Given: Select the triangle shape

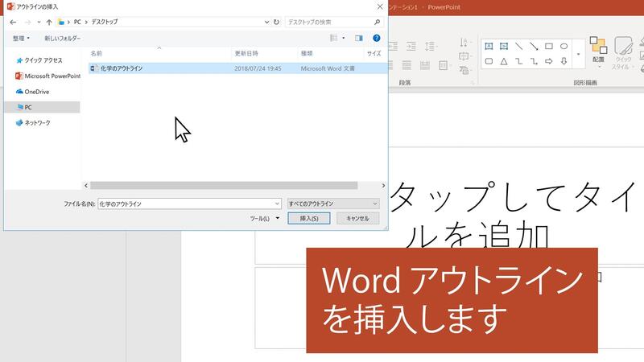Looking at the screenshot, I should coord(504,61).
